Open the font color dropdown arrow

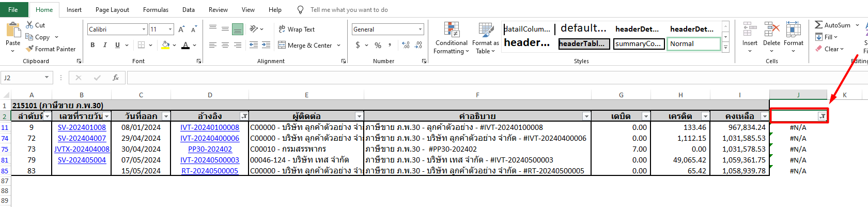195,45
